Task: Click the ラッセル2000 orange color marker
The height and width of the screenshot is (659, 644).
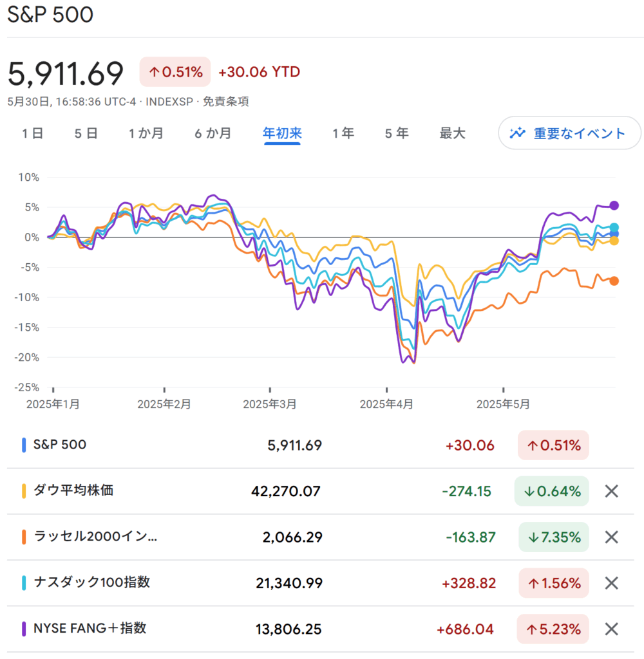Action: coord(24,537)
